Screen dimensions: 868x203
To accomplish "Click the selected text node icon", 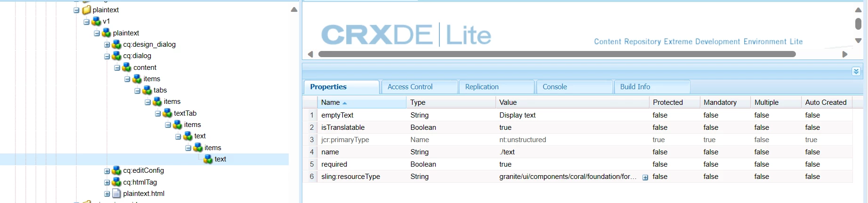I will coord(208,159).
